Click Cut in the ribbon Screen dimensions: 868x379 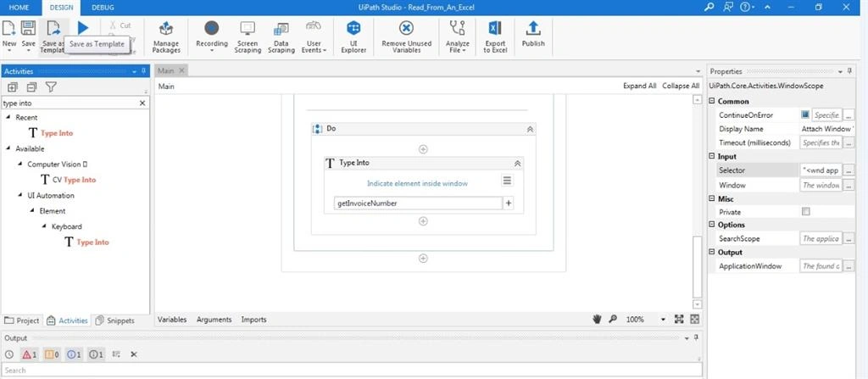[x=120, y=25]
